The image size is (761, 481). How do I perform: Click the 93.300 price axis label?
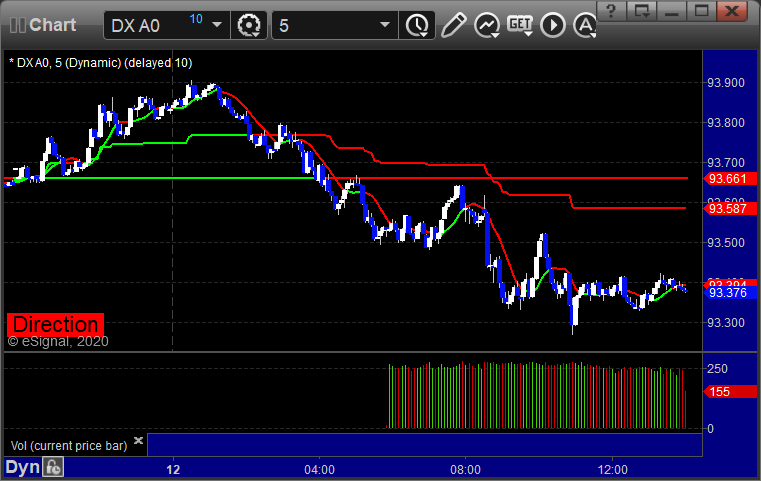[726, 322]
